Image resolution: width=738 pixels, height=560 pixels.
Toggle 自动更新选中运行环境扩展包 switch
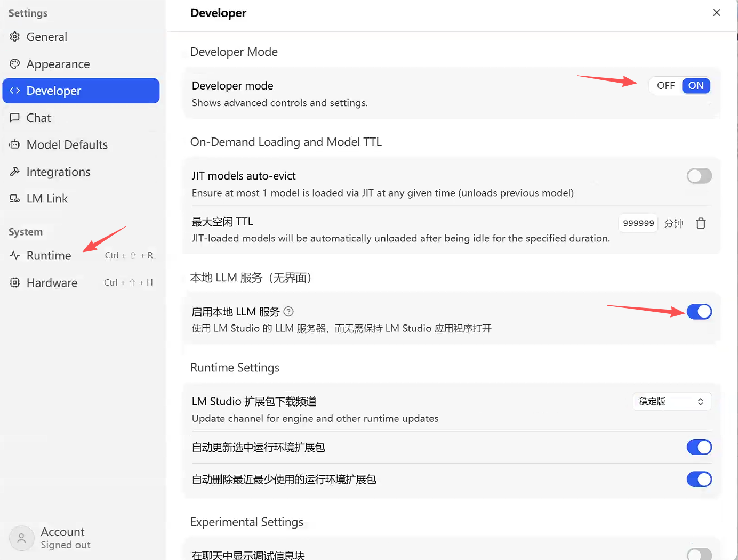699,447
